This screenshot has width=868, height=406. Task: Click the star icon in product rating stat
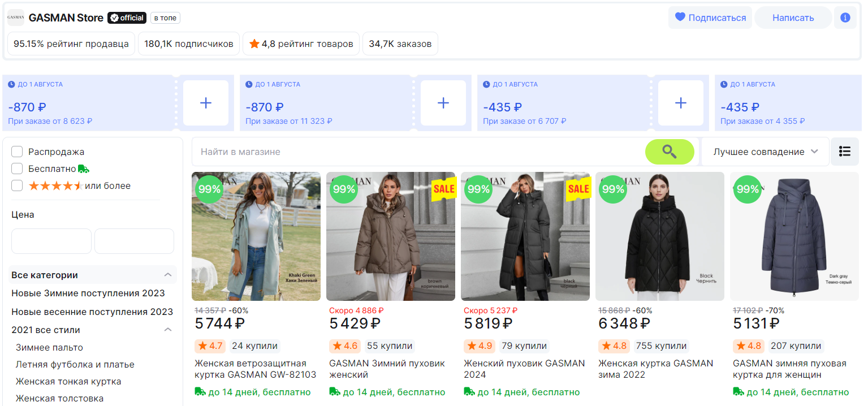tap(254, 44)
